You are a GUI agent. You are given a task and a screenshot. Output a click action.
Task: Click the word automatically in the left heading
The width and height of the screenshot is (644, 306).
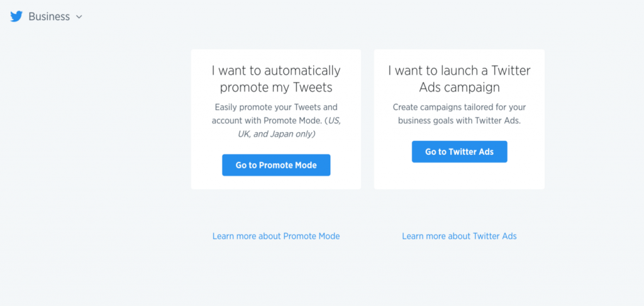[303, 71]
